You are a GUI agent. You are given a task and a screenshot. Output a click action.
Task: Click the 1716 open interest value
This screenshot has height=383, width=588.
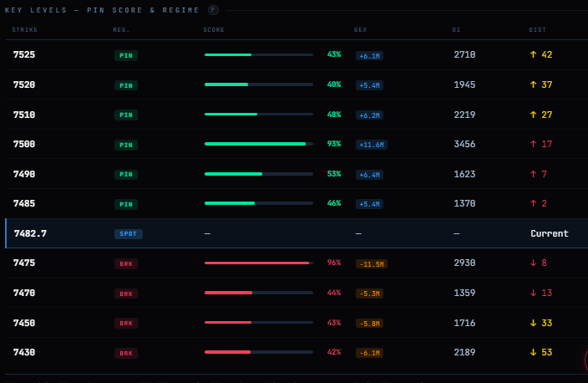point(464,323)
